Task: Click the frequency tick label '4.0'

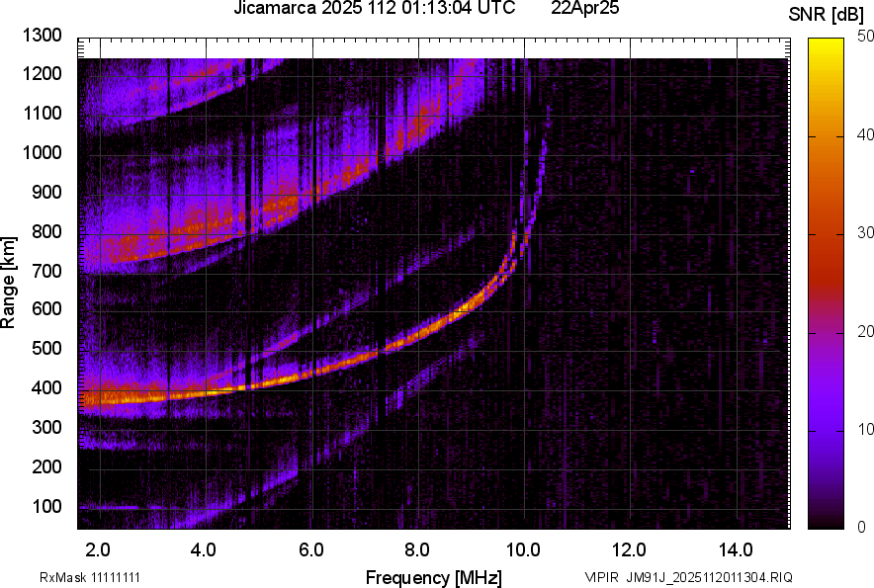Action: [204, 550]
